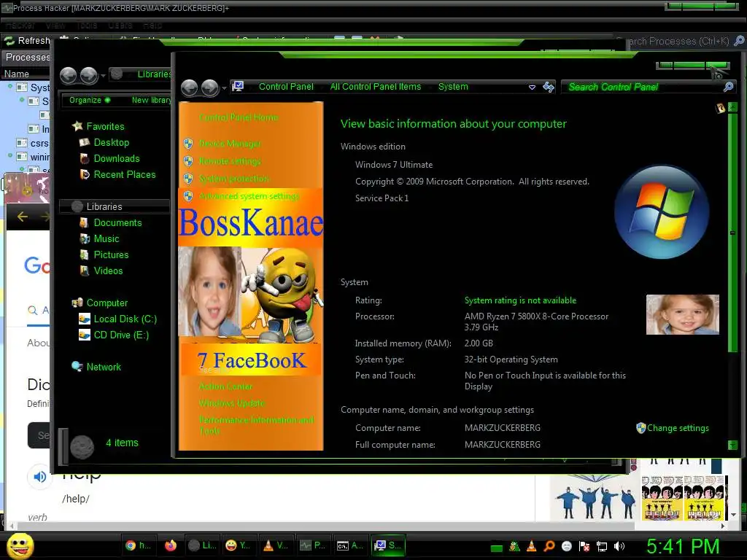Click Forward arrow in Control Panel window
The width and height of the screenshot is (747, 560).
tap(209, 87)
